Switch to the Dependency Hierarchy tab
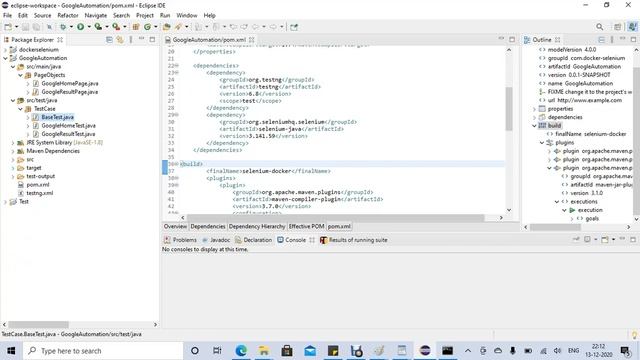 [x=257, y=226]
